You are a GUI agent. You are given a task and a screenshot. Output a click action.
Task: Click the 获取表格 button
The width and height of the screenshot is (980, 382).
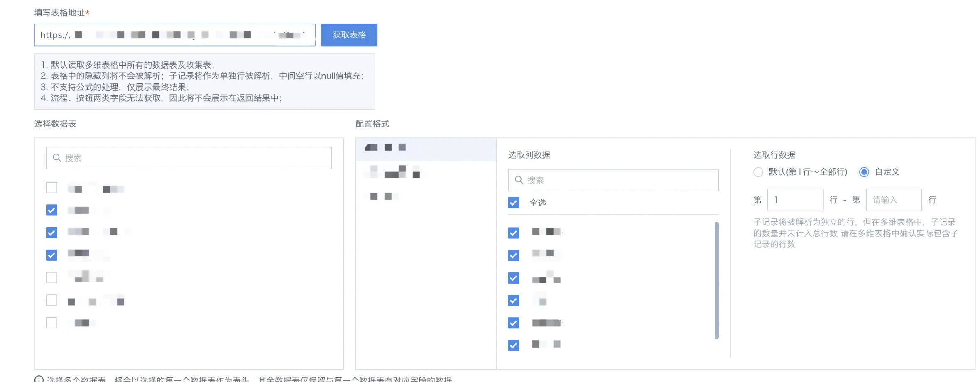click(349, 35)
